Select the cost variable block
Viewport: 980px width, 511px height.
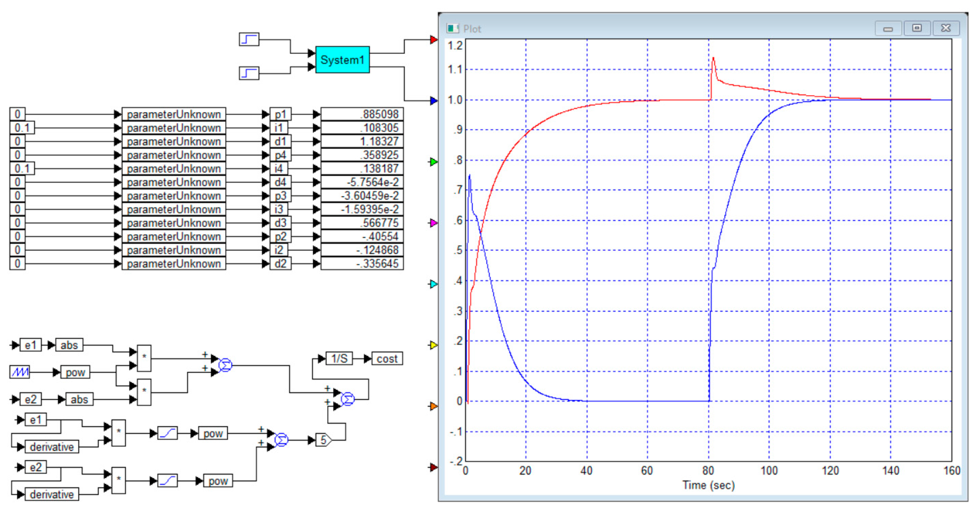tap(387, 359)
